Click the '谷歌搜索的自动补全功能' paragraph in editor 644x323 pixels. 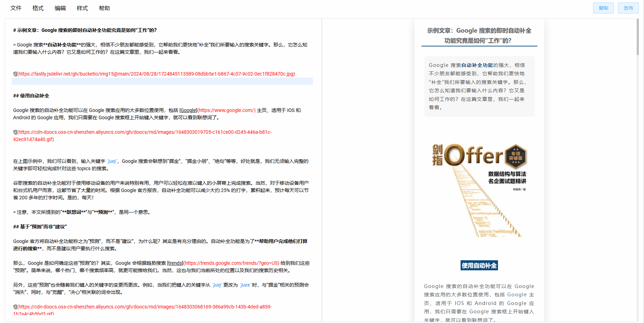point(161,190)
